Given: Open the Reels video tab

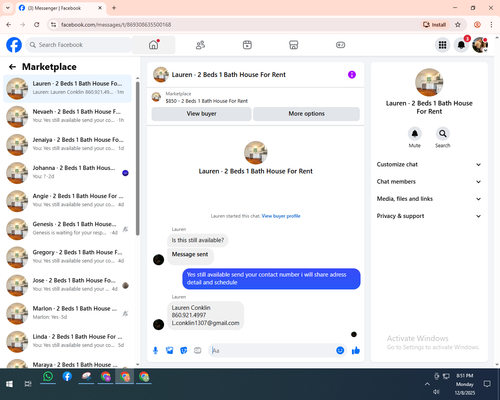Looking at the screenshot, I should point(247,45).
